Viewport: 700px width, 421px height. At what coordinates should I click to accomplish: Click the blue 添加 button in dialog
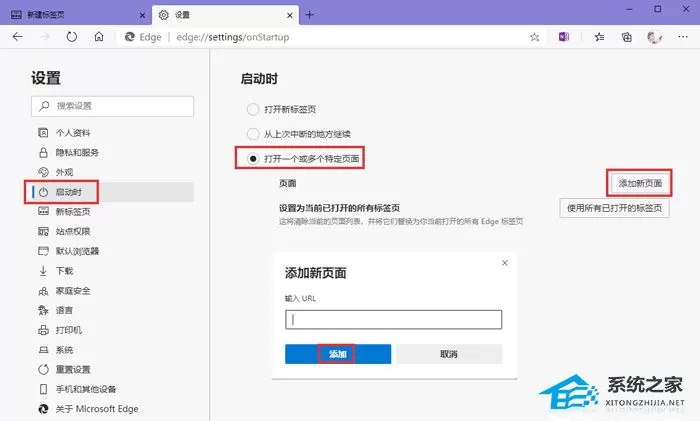pyautogui.click(x=338, y=354)
